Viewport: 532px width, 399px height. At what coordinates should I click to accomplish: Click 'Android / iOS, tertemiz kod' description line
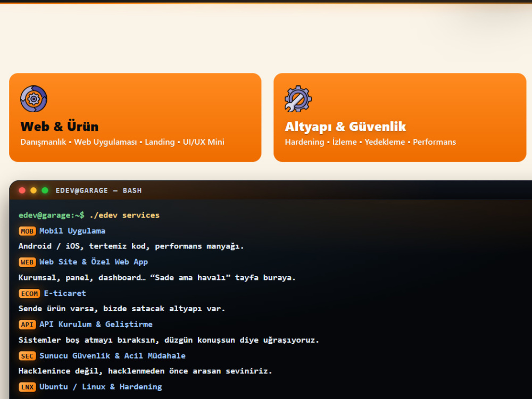[x=131, y=246]
